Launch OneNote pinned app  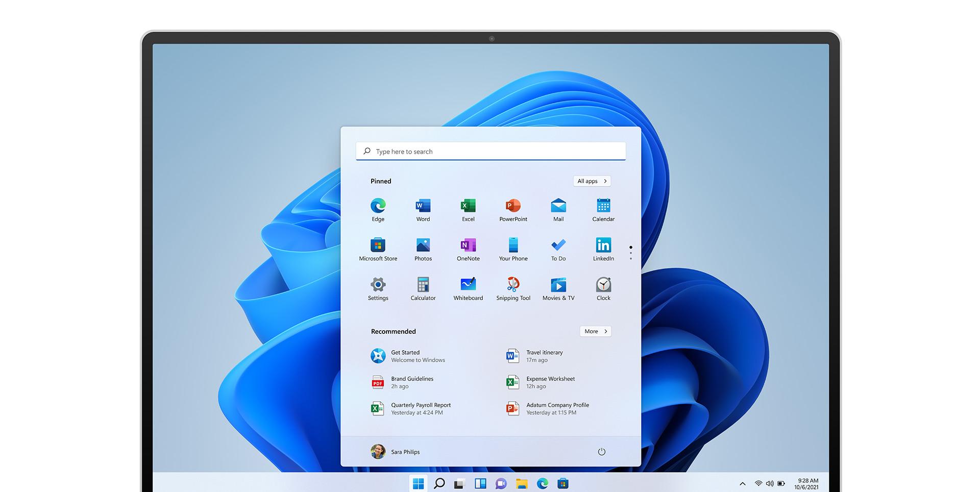pos(468,249)
